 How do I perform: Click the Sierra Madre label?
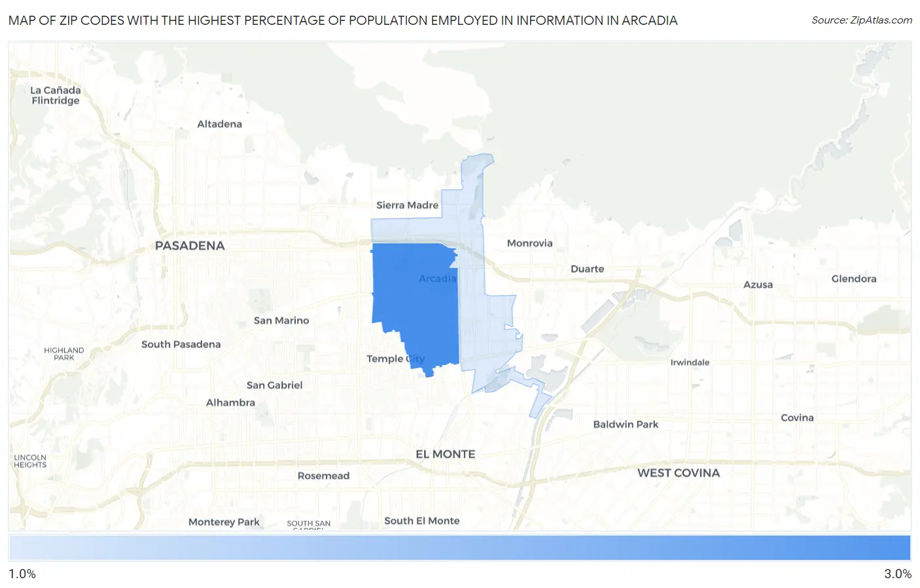(x=407, y=205)
